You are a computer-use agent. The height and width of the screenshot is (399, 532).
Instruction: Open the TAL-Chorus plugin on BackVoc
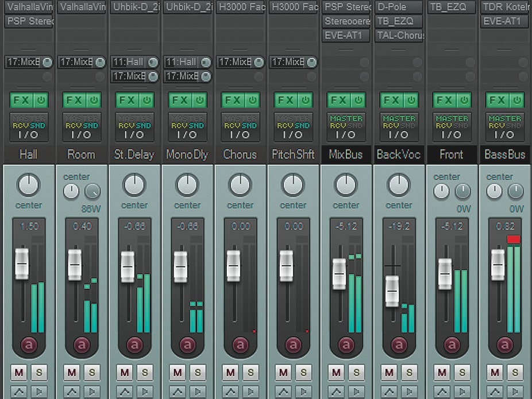[399, 35]
